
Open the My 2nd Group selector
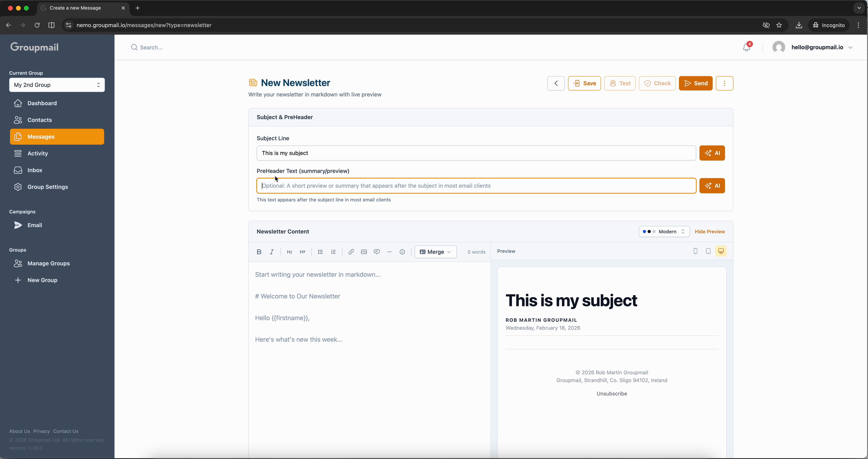pyautogui.click(x=57, y=85)
